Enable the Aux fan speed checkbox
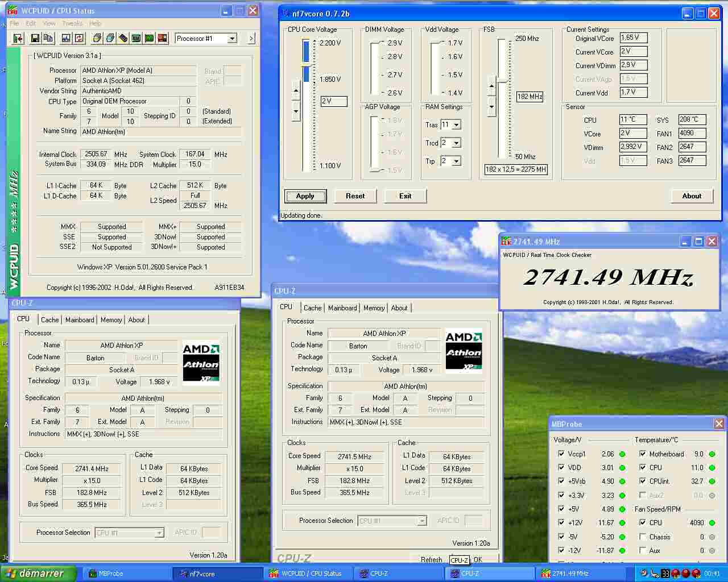 click(x=643, y=550)
